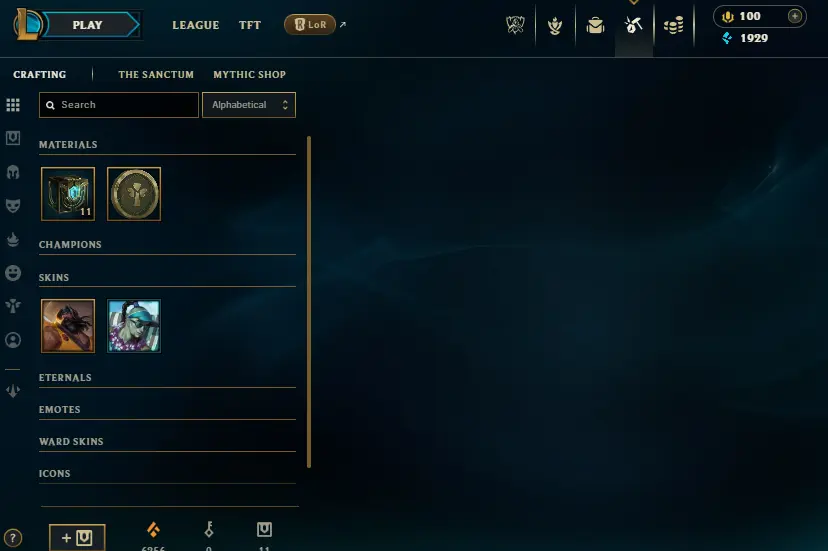Expand the Eternals section header
This screenshot has height=551, width=828.
pos(65,377)
